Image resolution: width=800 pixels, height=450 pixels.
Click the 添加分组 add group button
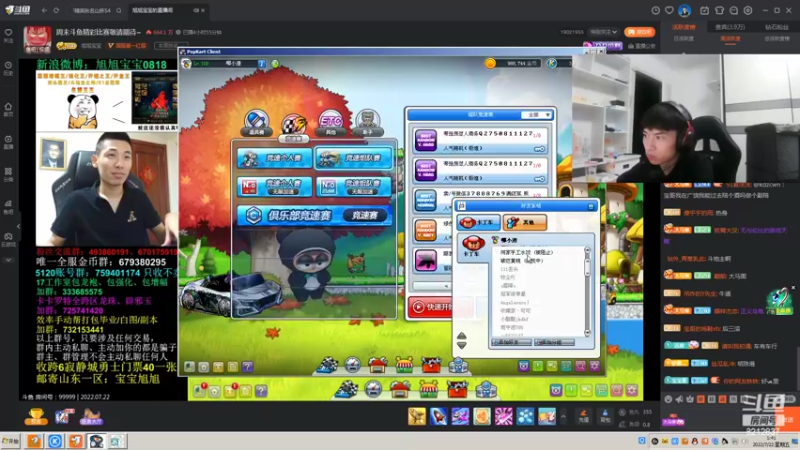click(554, 342)
